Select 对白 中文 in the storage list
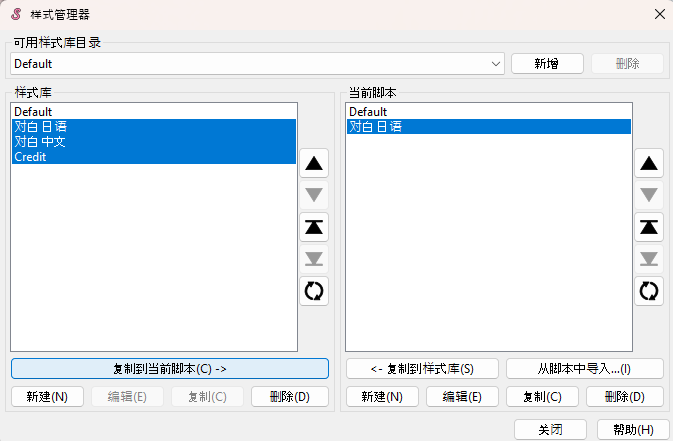 click(40, 142)
